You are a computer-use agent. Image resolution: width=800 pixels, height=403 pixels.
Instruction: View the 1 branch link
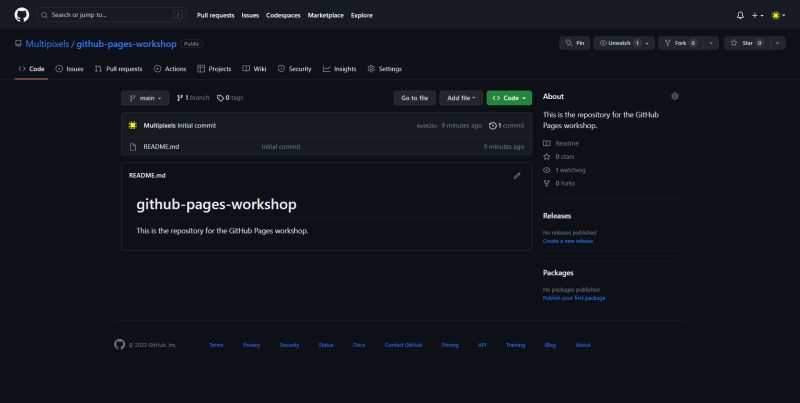pyautogui.click(x=193, y=98)
